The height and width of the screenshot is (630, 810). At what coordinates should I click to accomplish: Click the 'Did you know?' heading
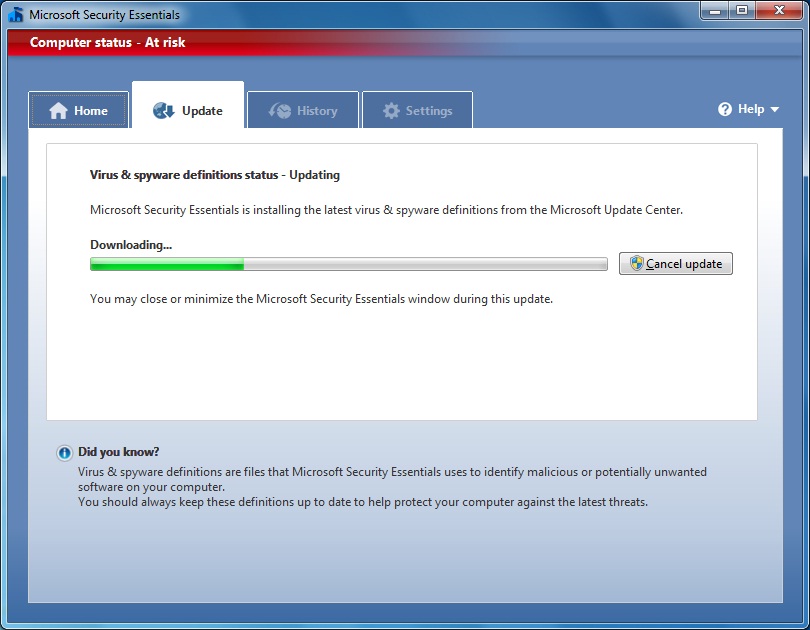point(118,452)
